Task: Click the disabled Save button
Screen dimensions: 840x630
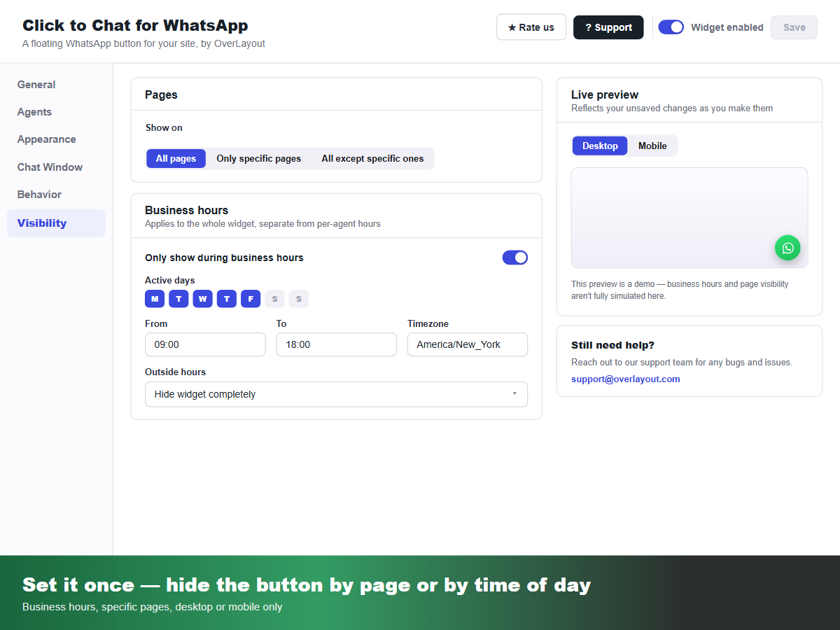Action: click(794, 27)
